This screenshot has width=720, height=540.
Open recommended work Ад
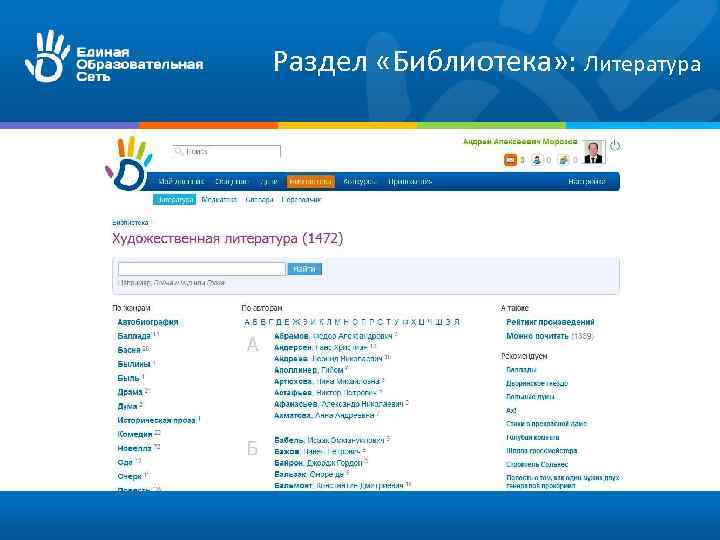point(511,411)
